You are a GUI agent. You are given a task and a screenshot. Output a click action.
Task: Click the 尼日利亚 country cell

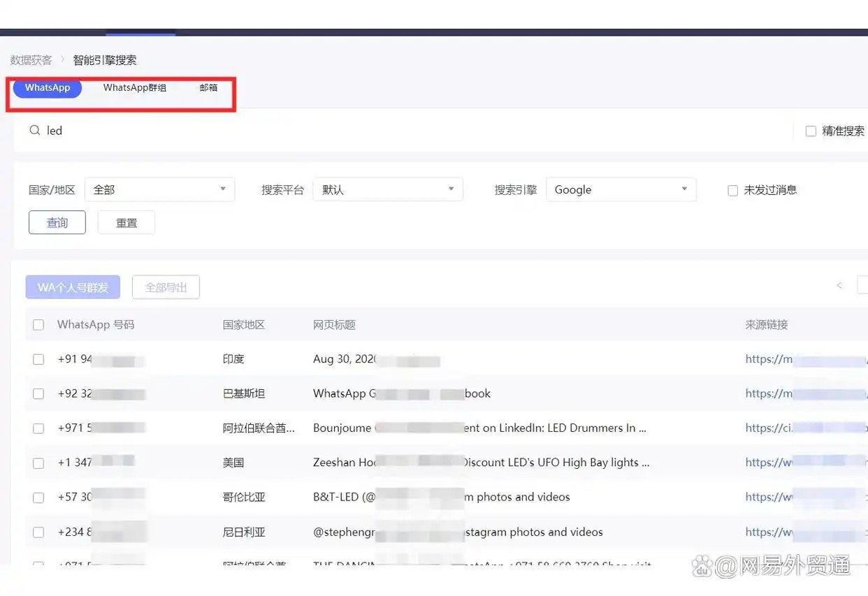244,532
